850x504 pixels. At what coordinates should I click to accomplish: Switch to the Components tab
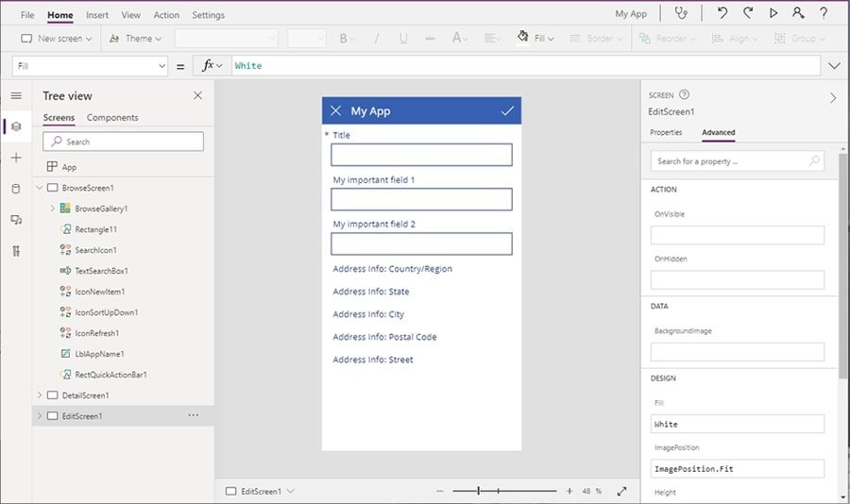(x=112, y=118)
